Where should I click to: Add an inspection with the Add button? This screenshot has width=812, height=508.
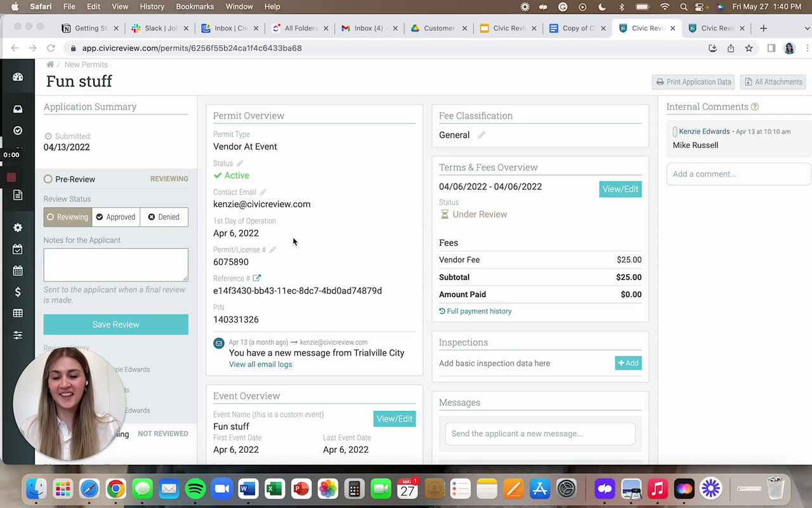(628, 363)
